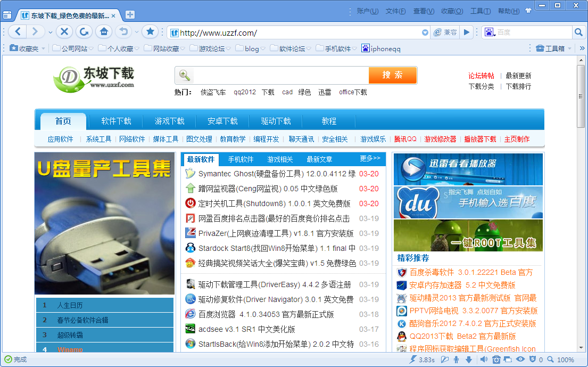Screen dimensions: 588x367
Task: Click the star favorite button
Action: tap(151, 32)
